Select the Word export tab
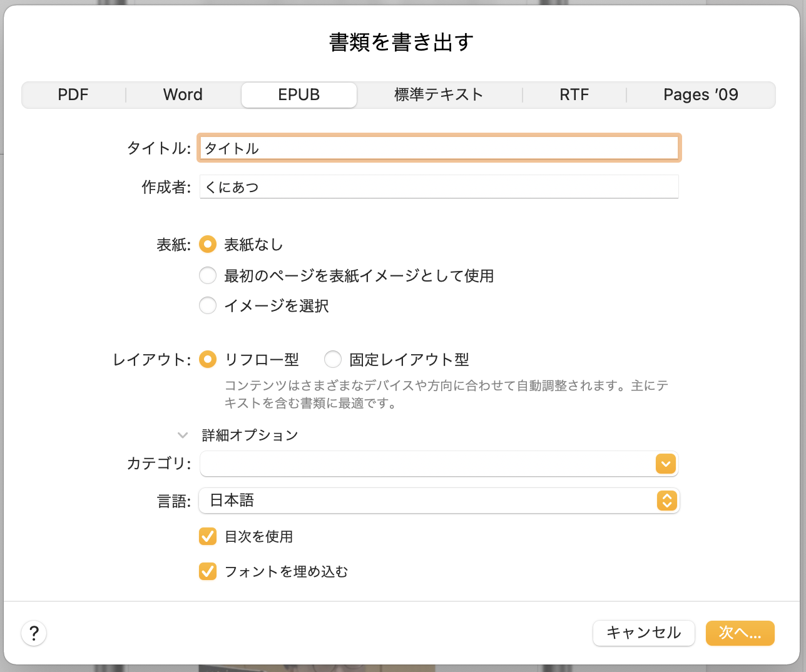This screenshot has width=806, height=672. pyautogui.click(x=182, y=94)
